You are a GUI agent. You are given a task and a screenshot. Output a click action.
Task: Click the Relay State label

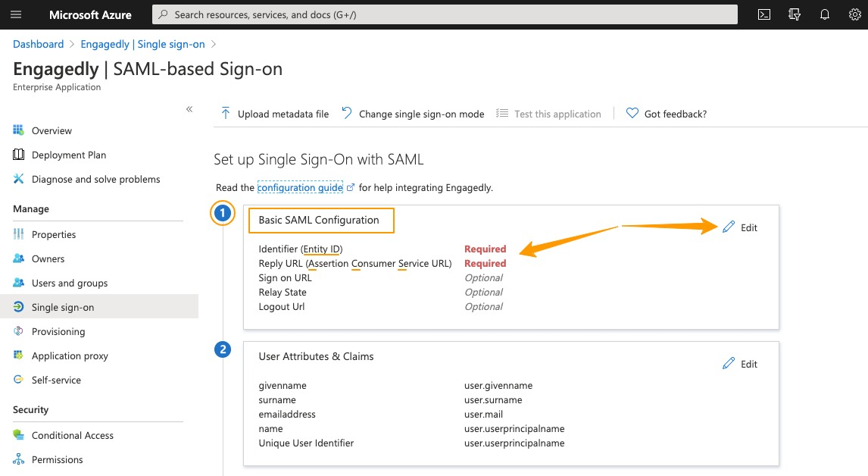[x=283, y=293]
